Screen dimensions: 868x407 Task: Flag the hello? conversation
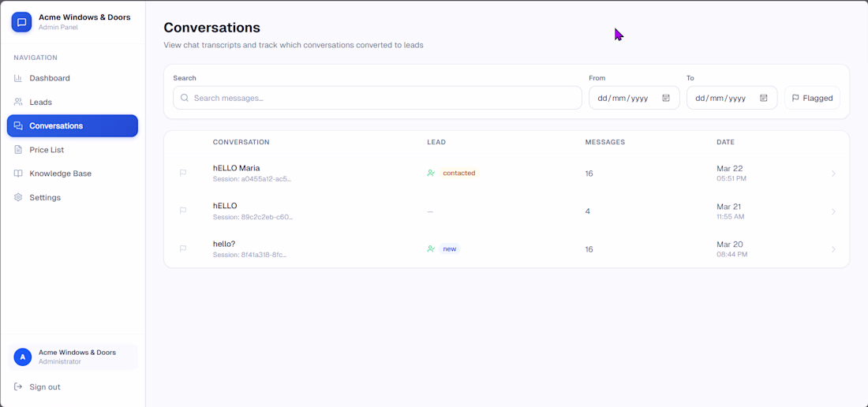click(183, 248)
